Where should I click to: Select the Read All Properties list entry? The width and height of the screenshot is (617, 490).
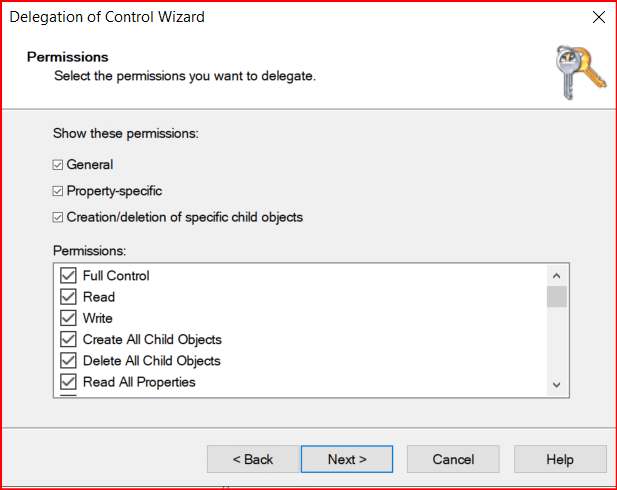(139, 382)
